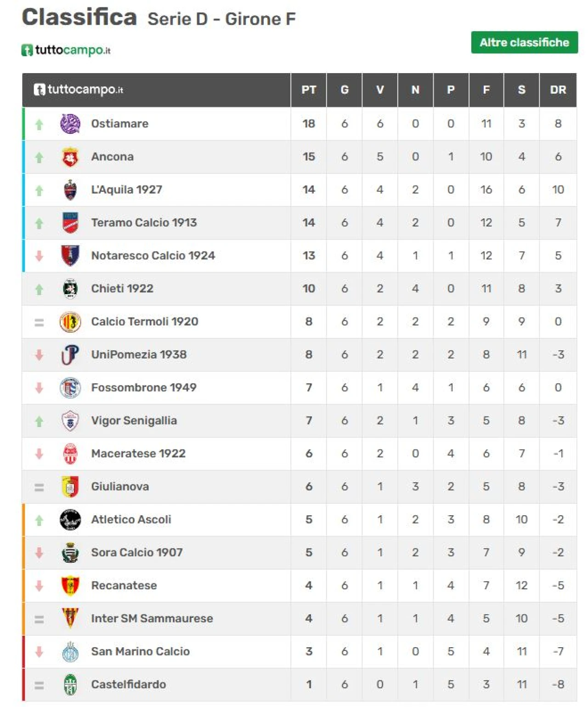Click the PT column header

[309, 90]
